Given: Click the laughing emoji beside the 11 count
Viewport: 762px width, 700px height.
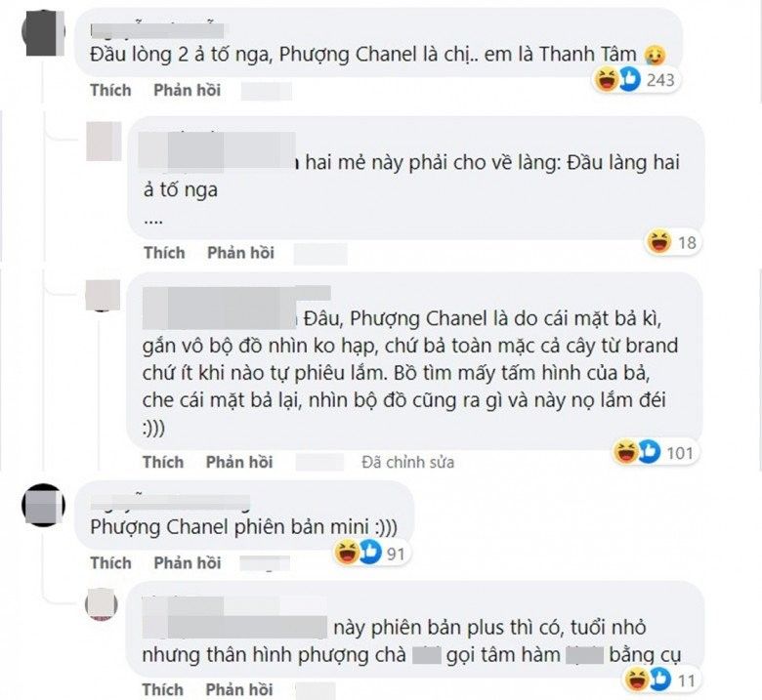Looking at the screenshot, I should 636,679.
